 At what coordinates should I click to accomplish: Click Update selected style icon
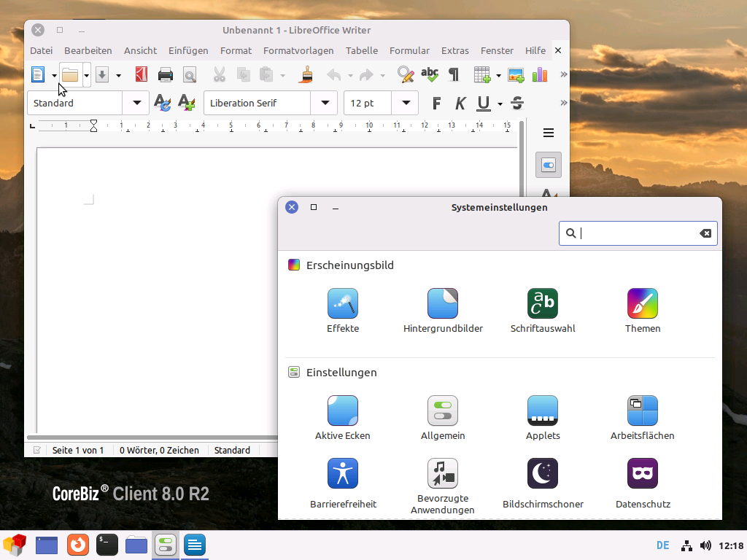click(x=163, y=103)
